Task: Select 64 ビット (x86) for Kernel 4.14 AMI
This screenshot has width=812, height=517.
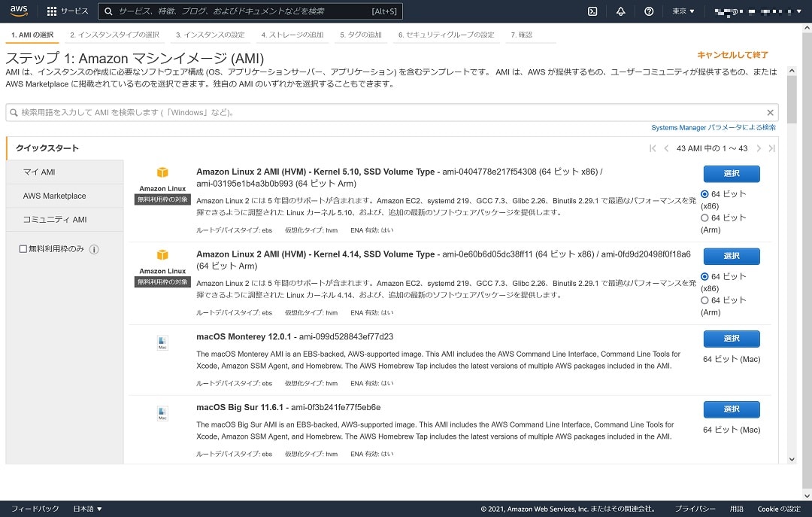Action: (x=704, y=276)
